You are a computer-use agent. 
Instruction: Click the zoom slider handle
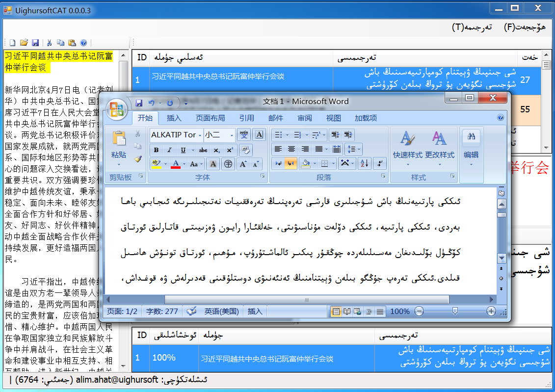[455, 312]
